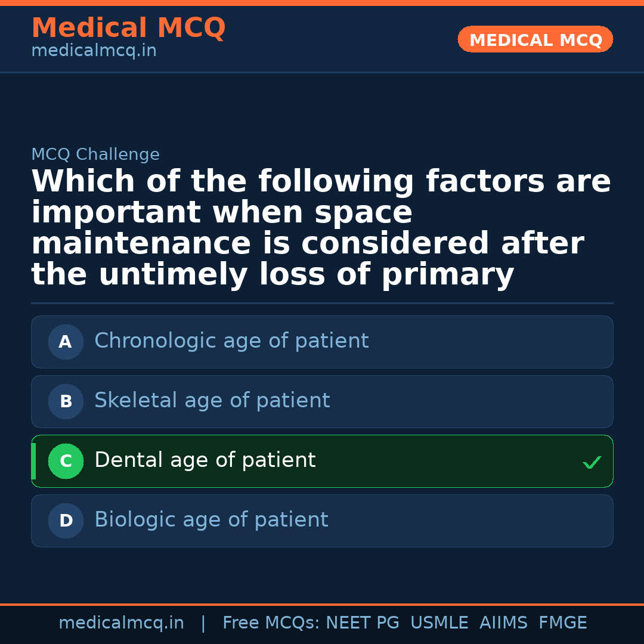Click the green checkmark on answer C
644x644 pixels.
coord(592,462)
